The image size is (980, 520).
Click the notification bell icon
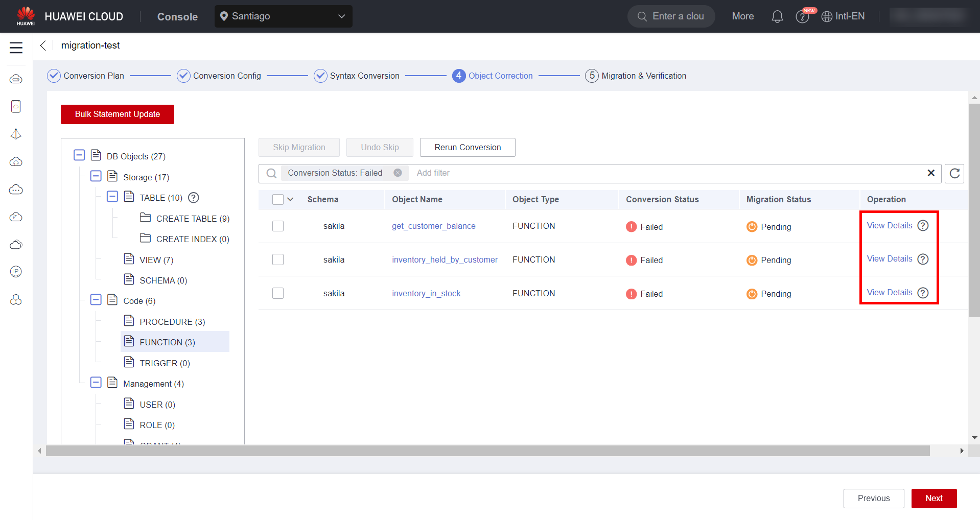[x=777, y=16]
